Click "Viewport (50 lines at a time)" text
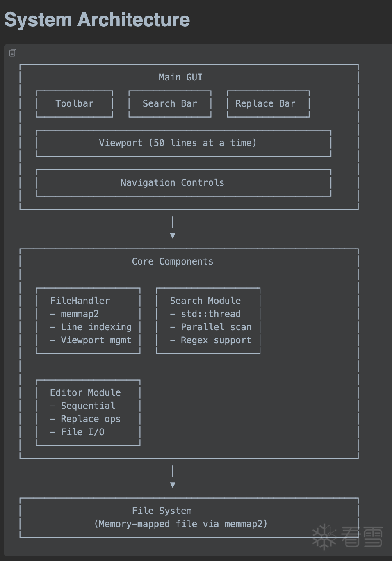 (x=178, y=143)
